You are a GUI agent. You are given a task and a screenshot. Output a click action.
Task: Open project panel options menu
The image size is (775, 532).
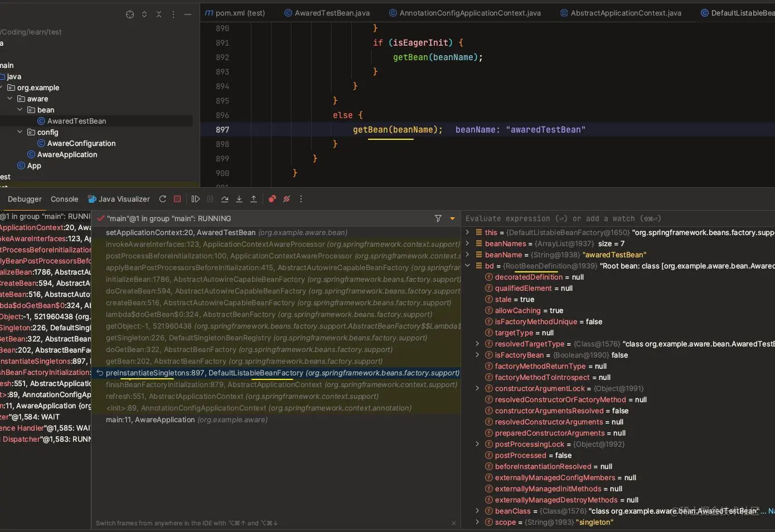[x=173, y=14]
